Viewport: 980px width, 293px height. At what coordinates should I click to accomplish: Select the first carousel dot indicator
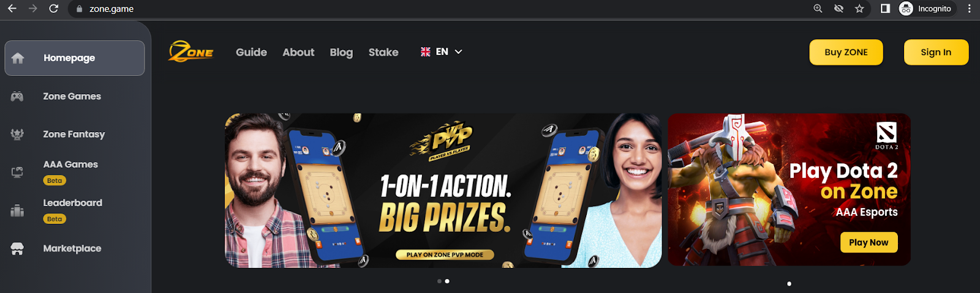[x=439, y=281]
